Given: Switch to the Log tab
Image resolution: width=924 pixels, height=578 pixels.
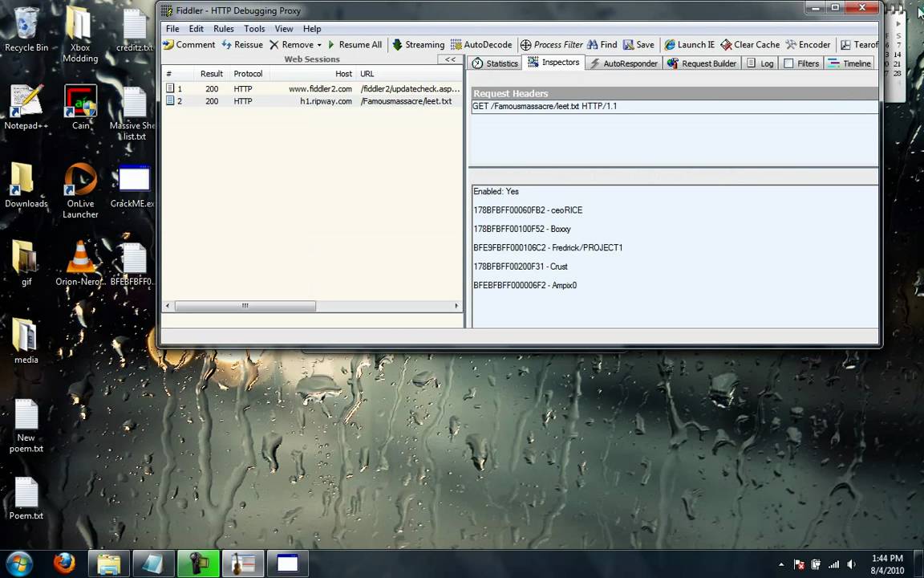Looking at the screenshot, I should [760, 63].
